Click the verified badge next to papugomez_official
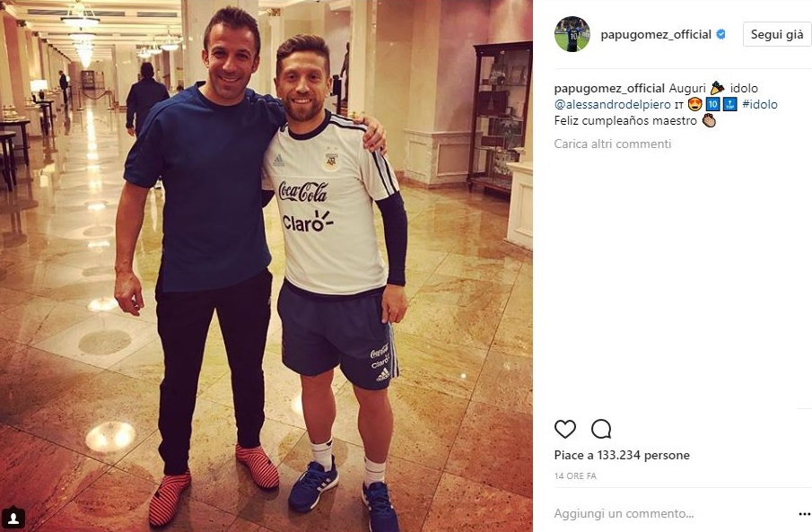Screen dimensions: 812x532 [720, 34]
